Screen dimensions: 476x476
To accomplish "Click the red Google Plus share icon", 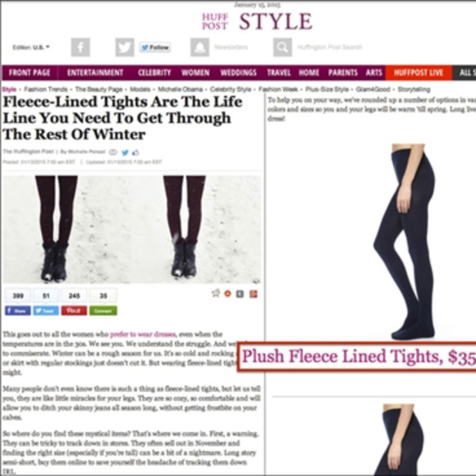I will (253, 294).
